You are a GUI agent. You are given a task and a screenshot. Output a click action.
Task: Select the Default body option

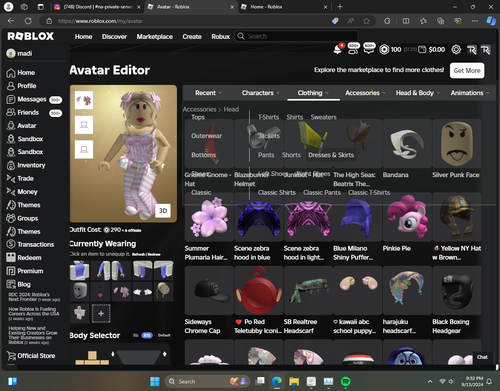164,335
